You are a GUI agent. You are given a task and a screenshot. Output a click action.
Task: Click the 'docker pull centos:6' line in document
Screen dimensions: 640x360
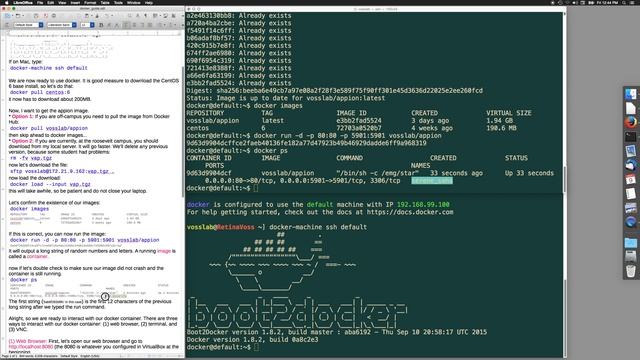(40, 92)
